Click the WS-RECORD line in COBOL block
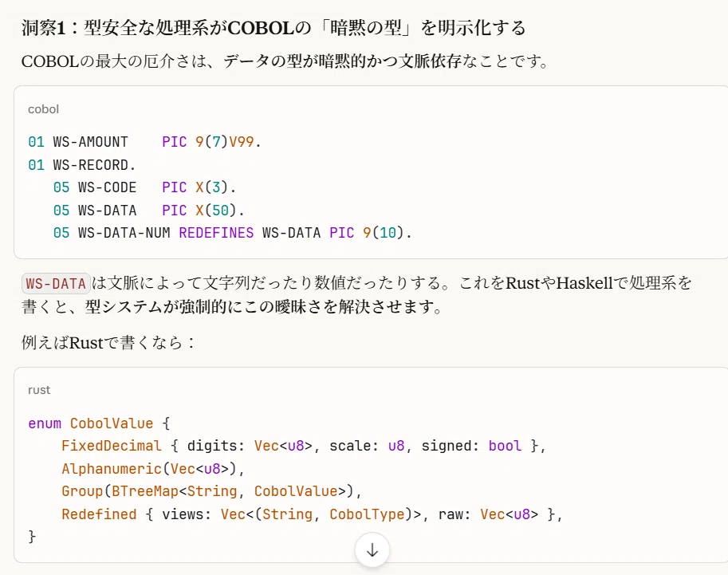This screenshot has width=728, height=575. coord(81,165)
